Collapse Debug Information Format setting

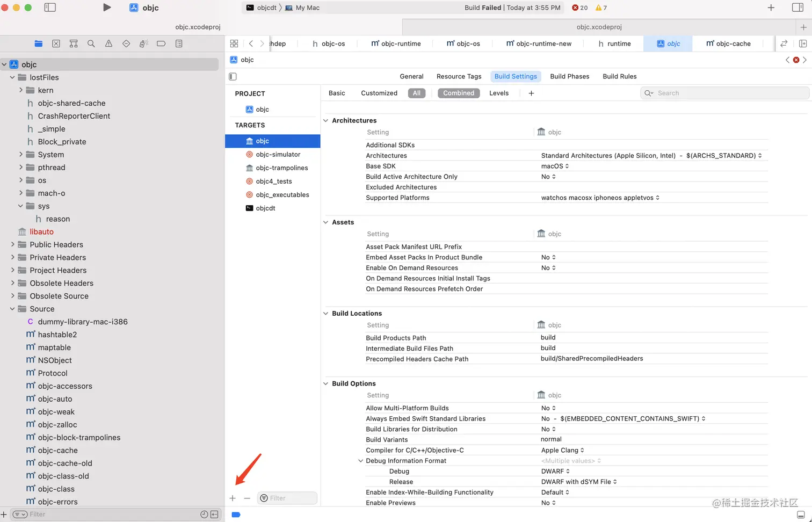[360, 461]
